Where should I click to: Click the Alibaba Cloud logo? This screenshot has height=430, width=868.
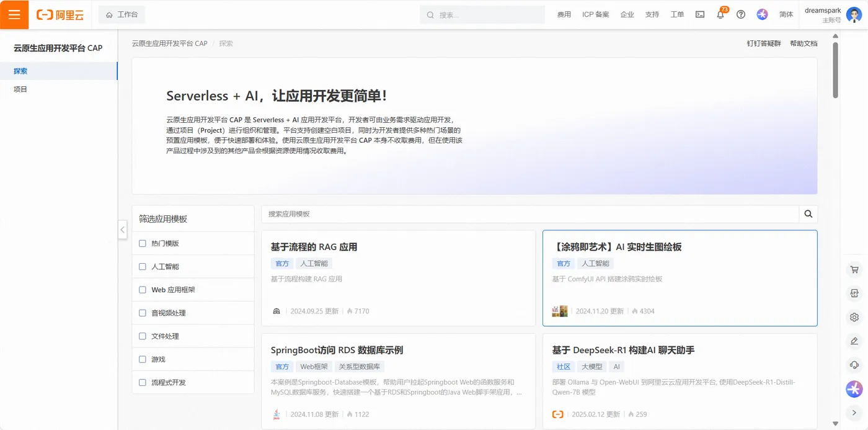[60, 14]
